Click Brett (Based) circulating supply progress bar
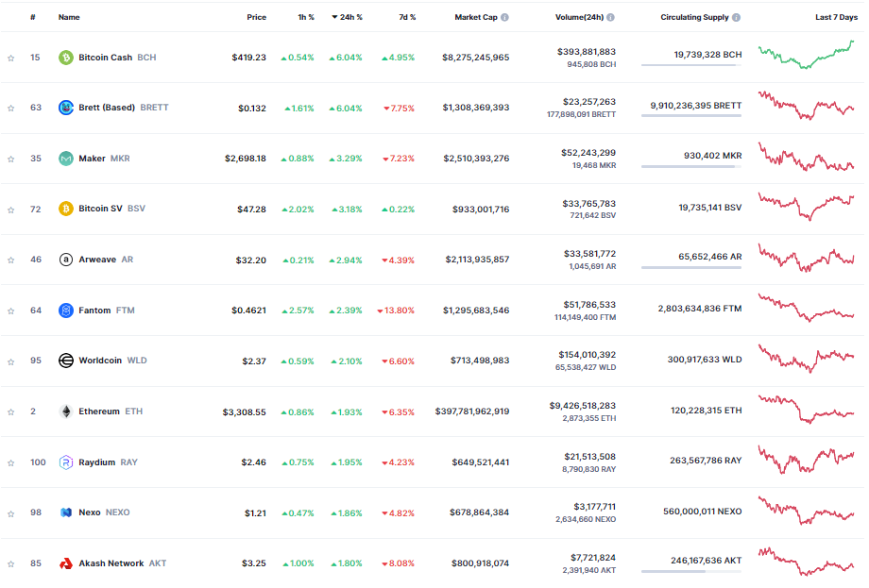This screenshot has height=588, width=869. point(691,116)
